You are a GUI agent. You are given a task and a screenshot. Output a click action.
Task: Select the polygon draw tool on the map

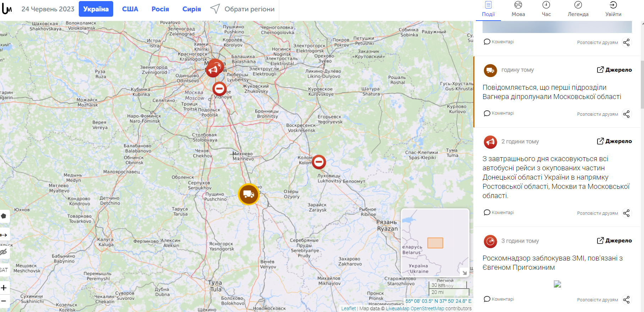click(x=4, y=216)
